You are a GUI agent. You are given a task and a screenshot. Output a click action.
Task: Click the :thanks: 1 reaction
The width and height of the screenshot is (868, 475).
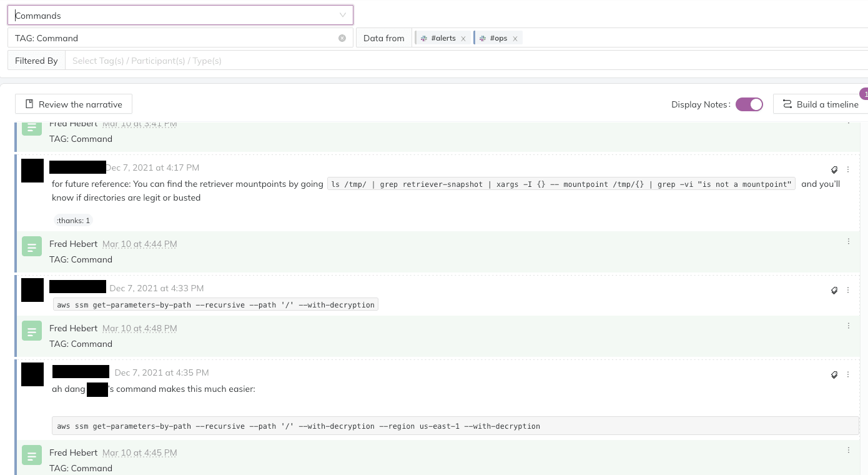click(74, 220)
